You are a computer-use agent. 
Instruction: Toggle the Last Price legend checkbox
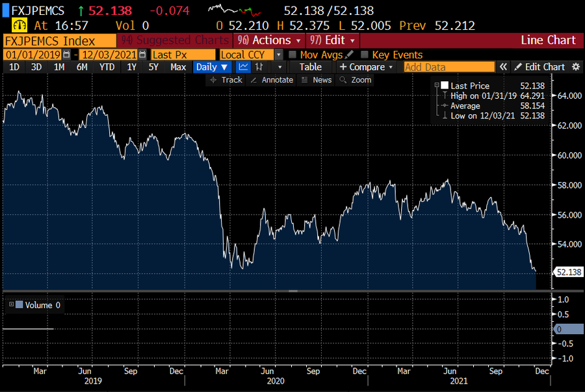pos(445,86)
